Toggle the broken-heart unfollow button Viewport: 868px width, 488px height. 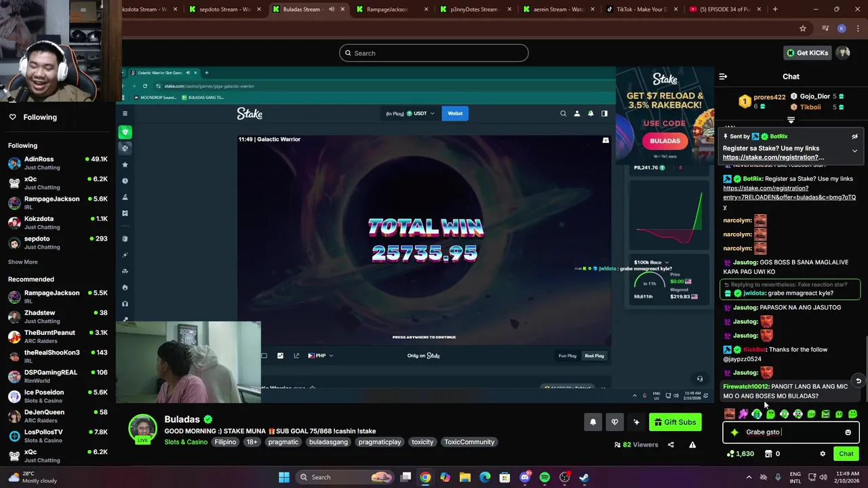pos(614,422)
